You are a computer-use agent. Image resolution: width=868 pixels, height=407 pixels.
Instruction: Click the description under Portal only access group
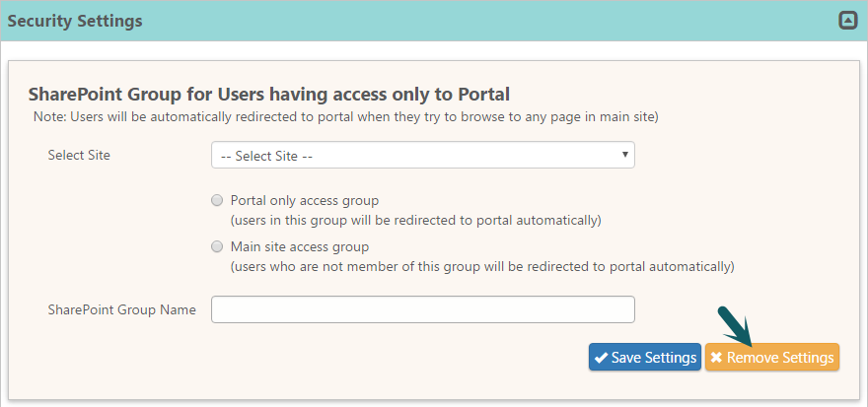click(415, 220)
